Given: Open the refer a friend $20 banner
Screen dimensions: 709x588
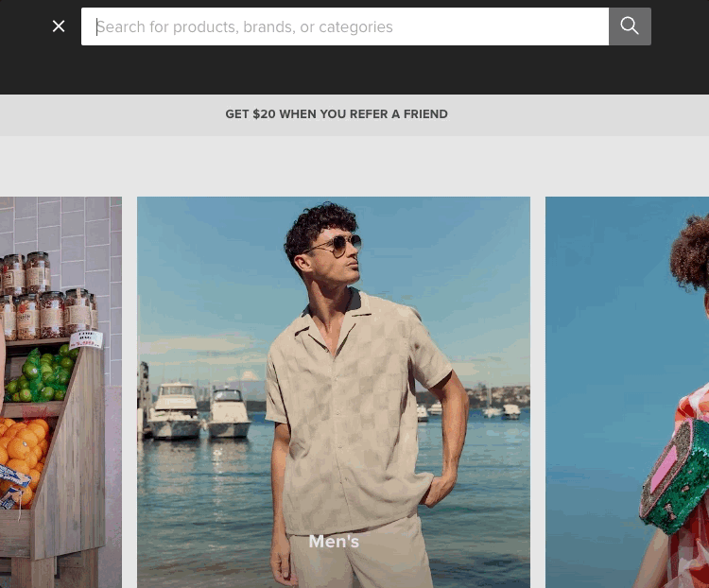Looking at the screenshot, I should pos(337,114).
